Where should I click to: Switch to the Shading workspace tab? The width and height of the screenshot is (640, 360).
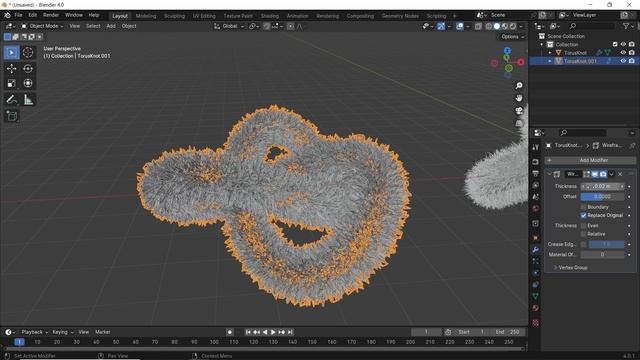(269, 16)
